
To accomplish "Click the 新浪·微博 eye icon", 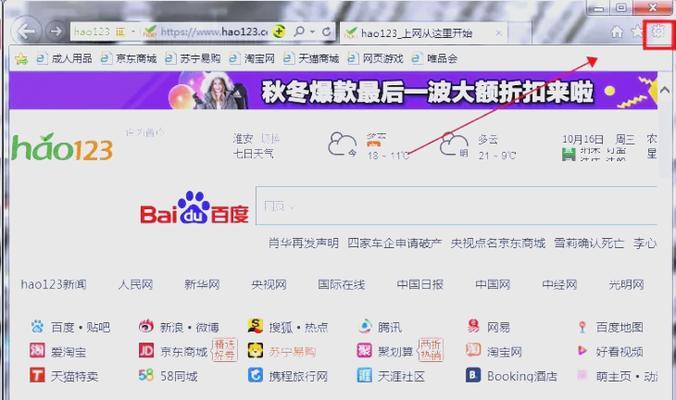I will pos(146,326).
